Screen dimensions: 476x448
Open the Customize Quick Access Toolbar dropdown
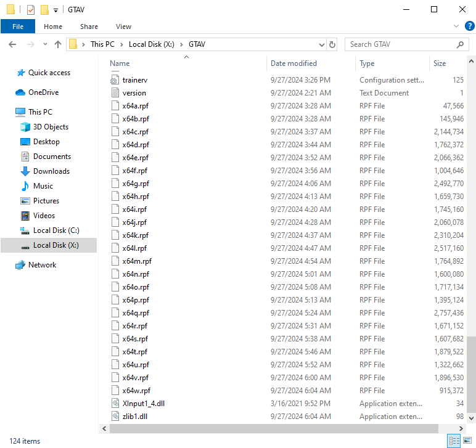56,10
